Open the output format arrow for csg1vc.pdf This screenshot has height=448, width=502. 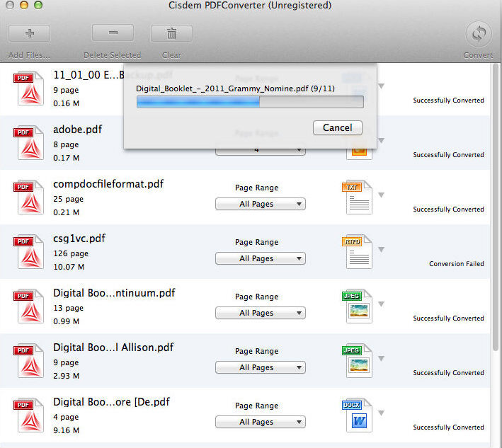381,249
